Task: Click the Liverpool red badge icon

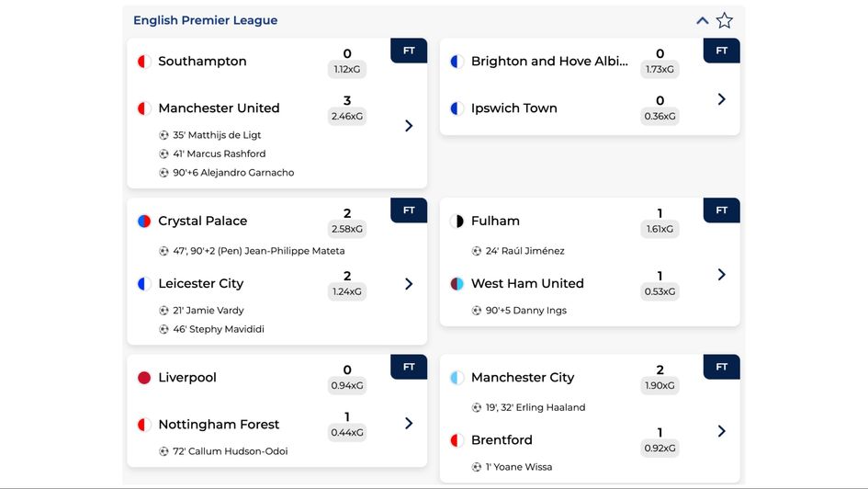Action: tap(143, 378)
